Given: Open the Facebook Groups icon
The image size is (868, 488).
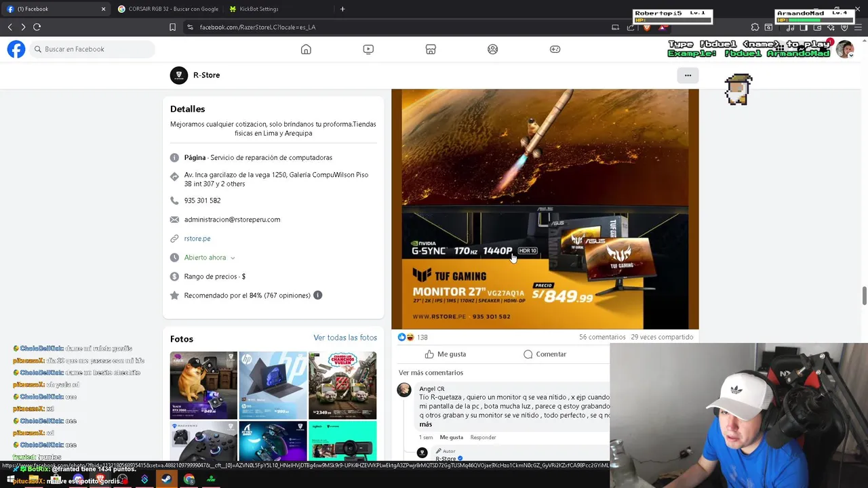Looking at the screenshot, I should point(493,49).
